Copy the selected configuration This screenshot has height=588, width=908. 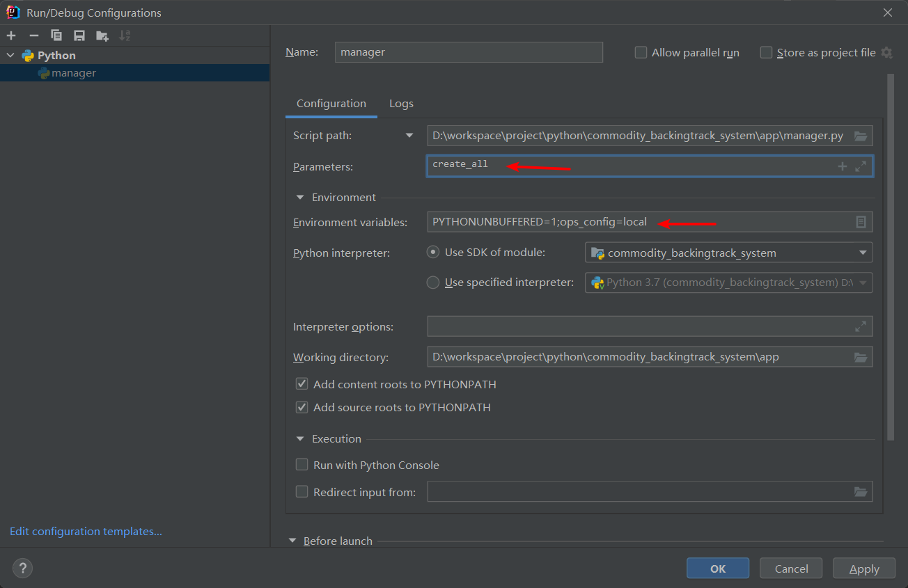tap(56, 35)
